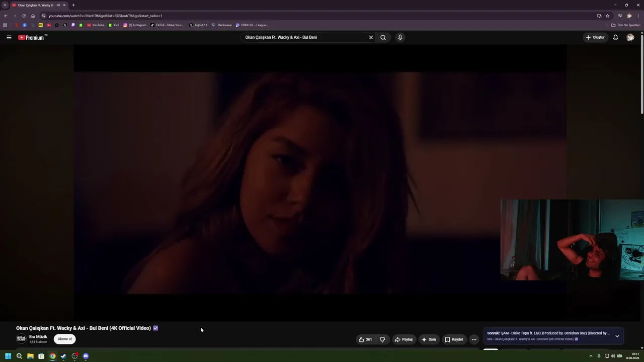
Task: Mute the tab via speaker icon
Action: click(x=58, y=5)
